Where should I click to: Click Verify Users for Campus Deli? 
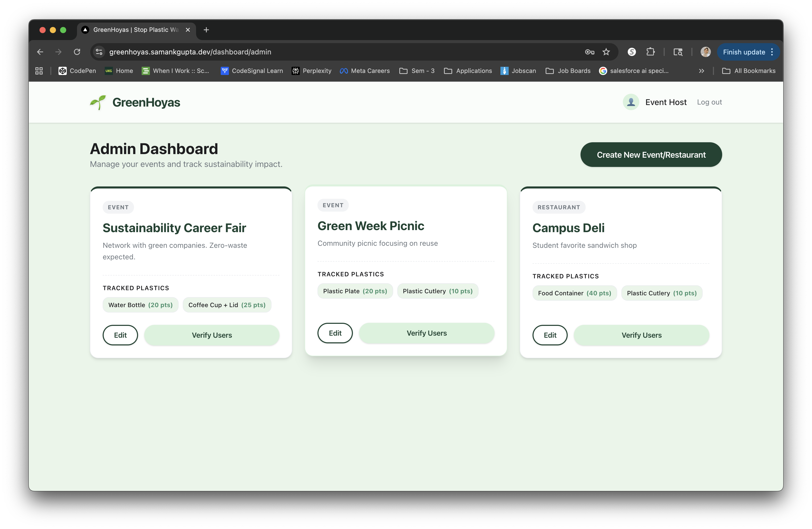[x=641, y=335]
